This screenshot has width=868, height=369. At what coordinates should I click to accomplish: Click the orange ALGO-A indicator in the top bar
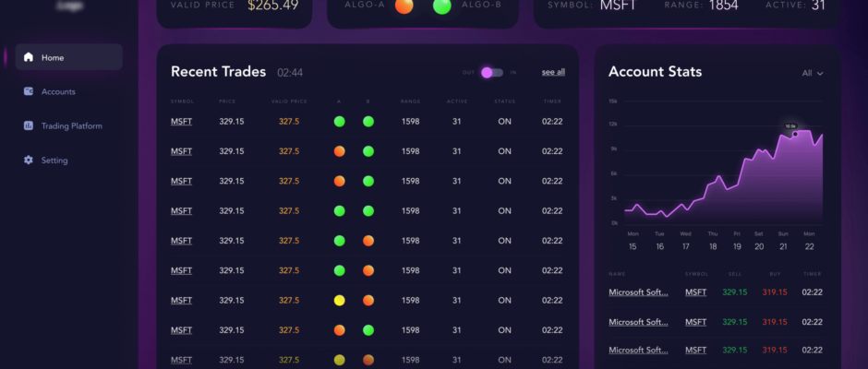404,6
